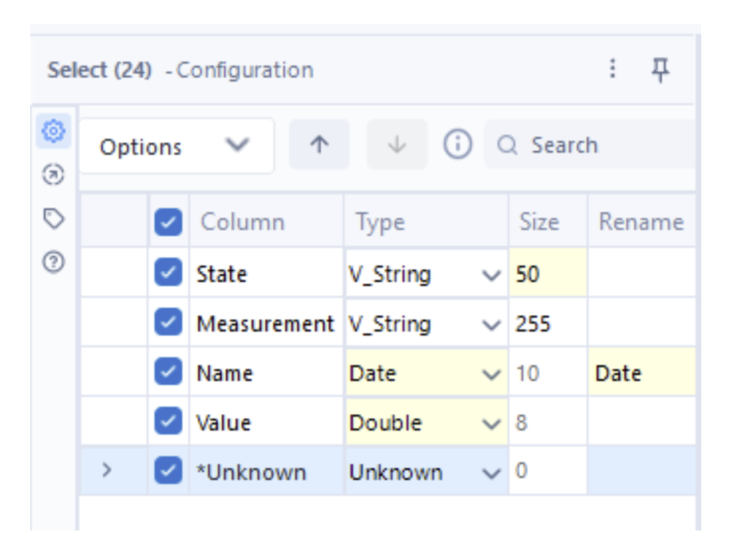The image size is (729, 560).
Task: Toggle the select-all header checkbox
Action: pos(168,222)
